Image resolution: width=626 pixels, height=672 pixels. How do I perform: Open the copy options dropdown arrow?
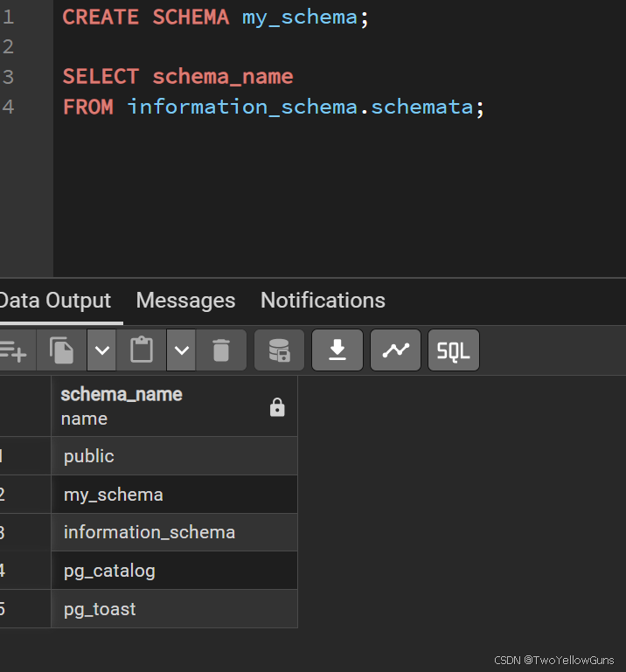[101, 350]
